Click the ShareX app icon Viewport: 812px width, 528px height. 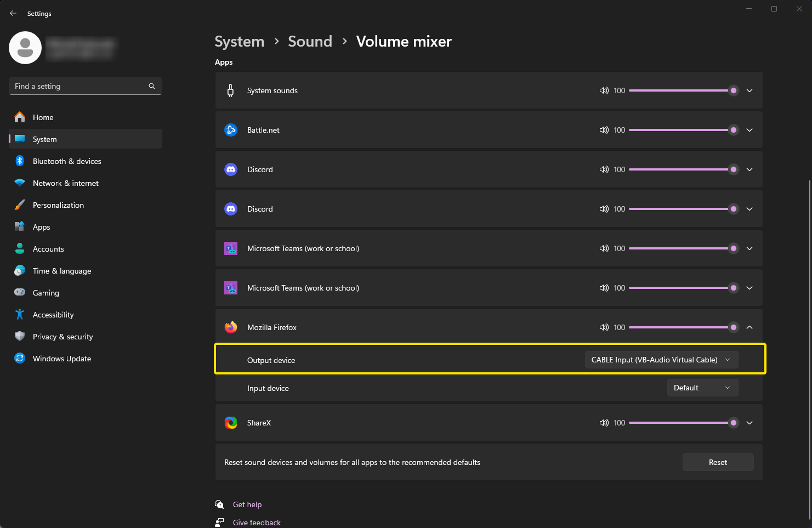pyautogui.click(x=231, y=423)
